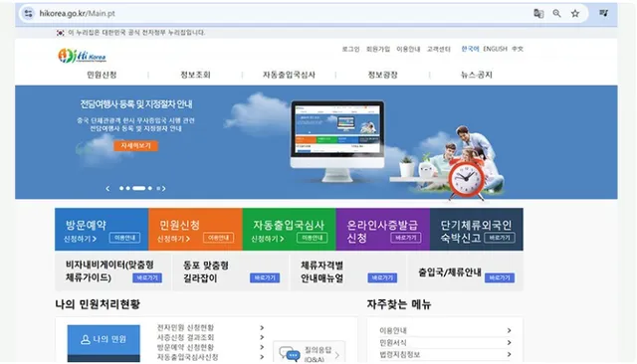The width and height of the screenshot is (637, 364).
Task: Click 민원신청 신청하기 on orange tile
Action: click(173, 239)
